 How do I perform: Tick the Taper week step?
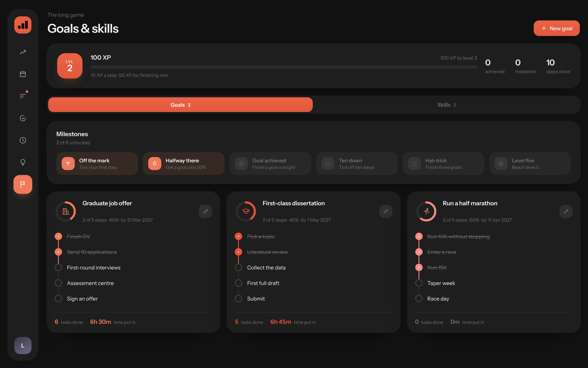(x=419, y=283)
